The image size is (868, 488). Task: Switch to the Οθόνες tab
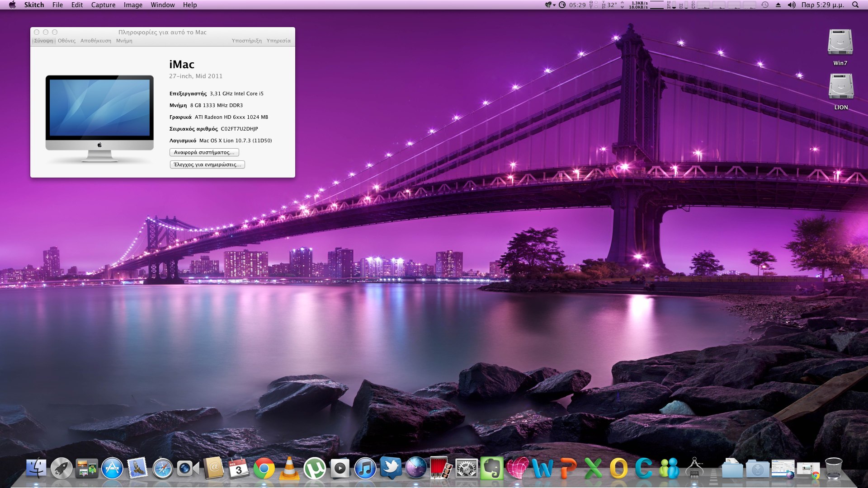66,41
